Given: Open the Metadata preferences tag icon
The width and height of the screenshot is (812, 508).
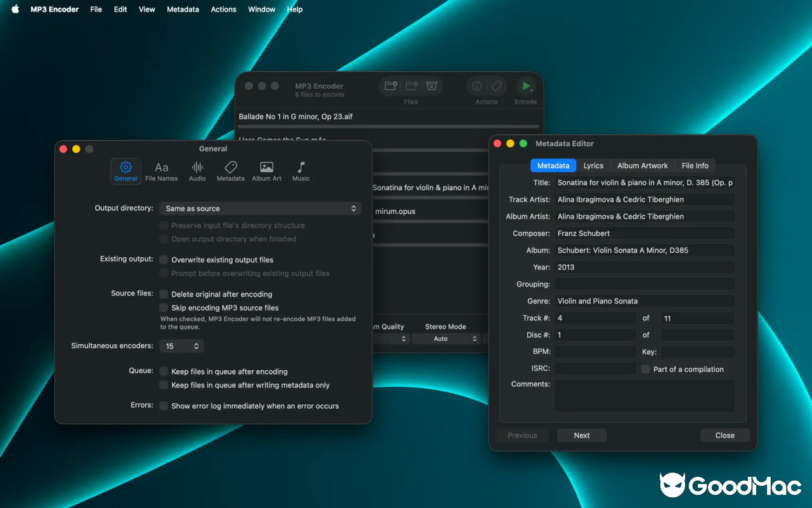Looking at the screenshot, I should 231,168.
